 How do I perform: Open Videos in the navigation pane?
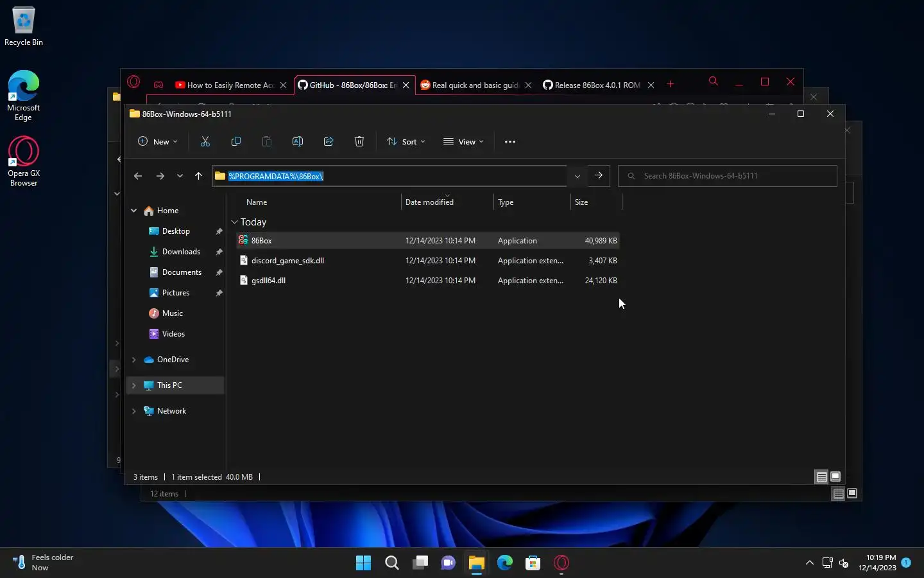[x=173, y=334]
